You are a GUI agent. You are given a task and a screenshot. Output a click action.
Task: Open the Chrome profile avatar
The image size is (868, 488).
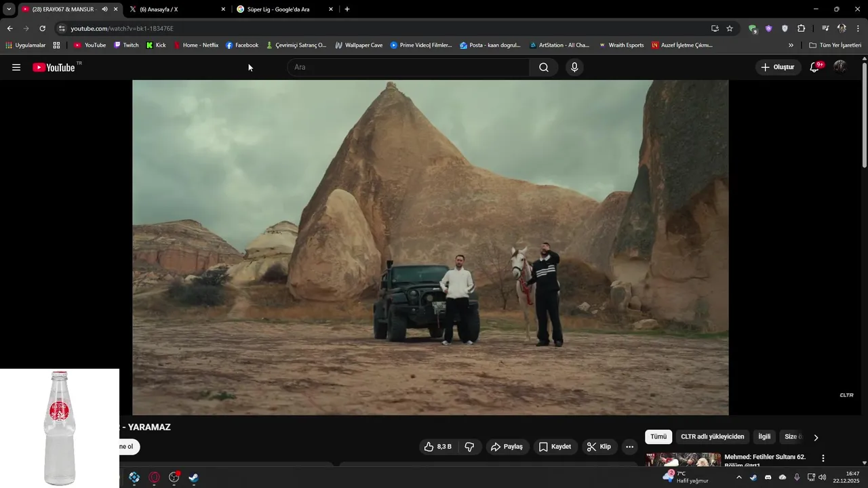point(842,28)
